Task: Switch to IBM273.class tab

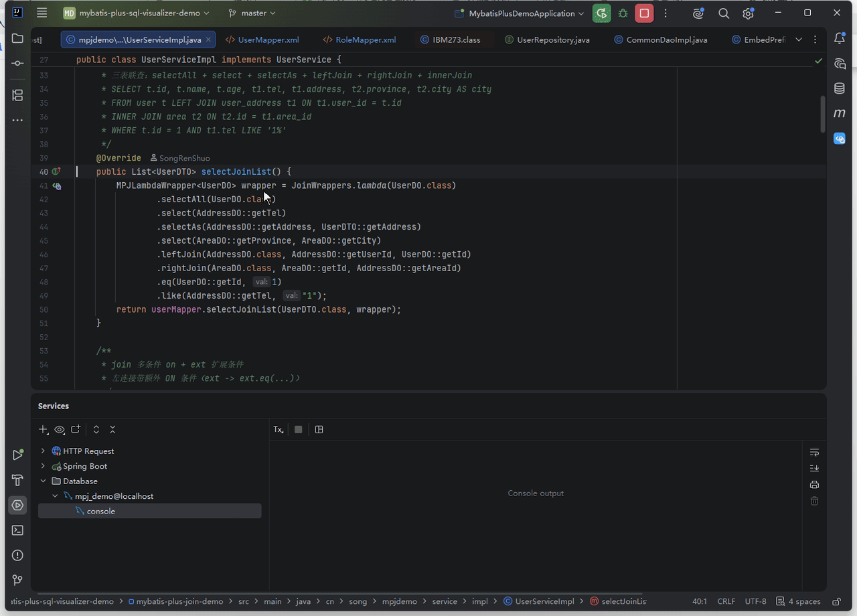Action: coord(451,40)
